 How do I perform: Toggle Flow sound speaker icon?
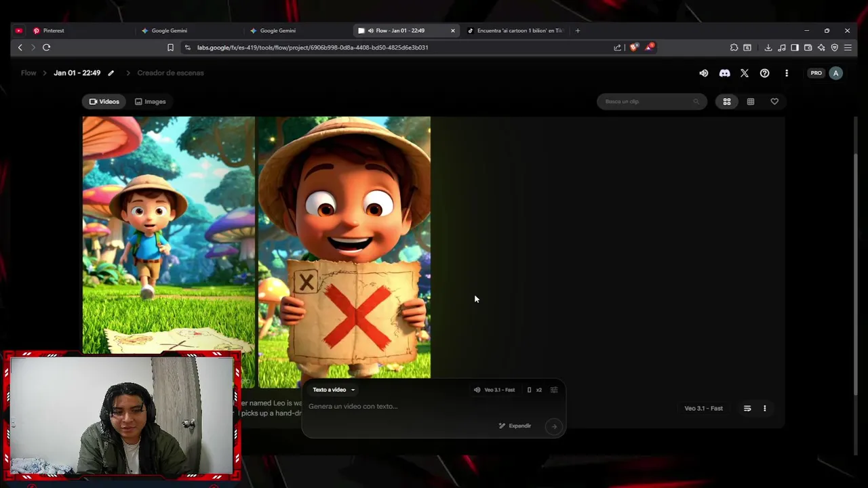click(704, 73)
